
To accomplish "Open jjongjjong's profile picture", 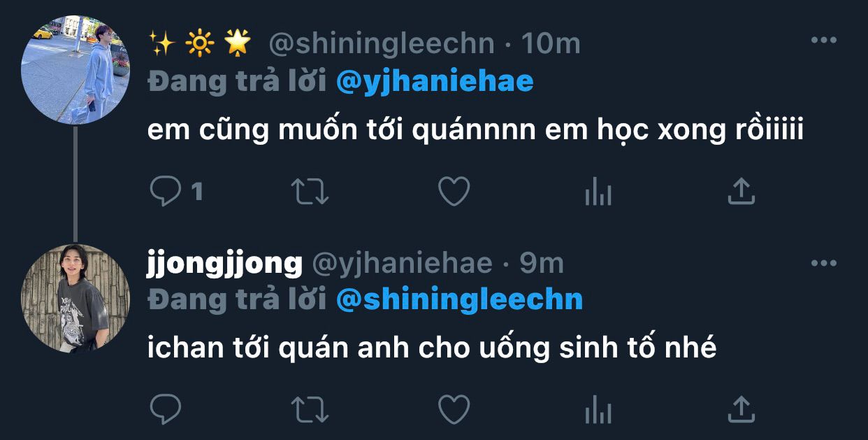I will point(75,299).
